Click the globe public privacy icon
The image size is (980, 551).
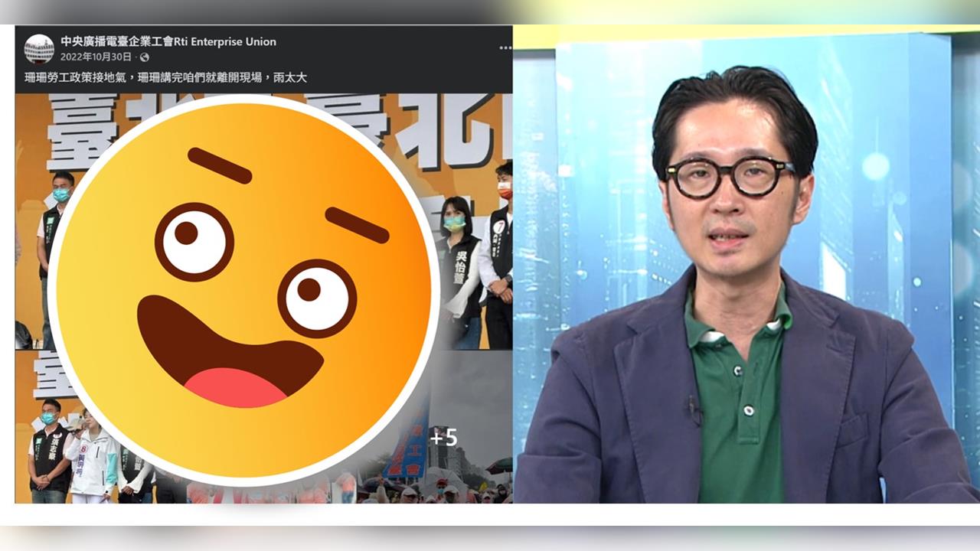pos(144,57)
